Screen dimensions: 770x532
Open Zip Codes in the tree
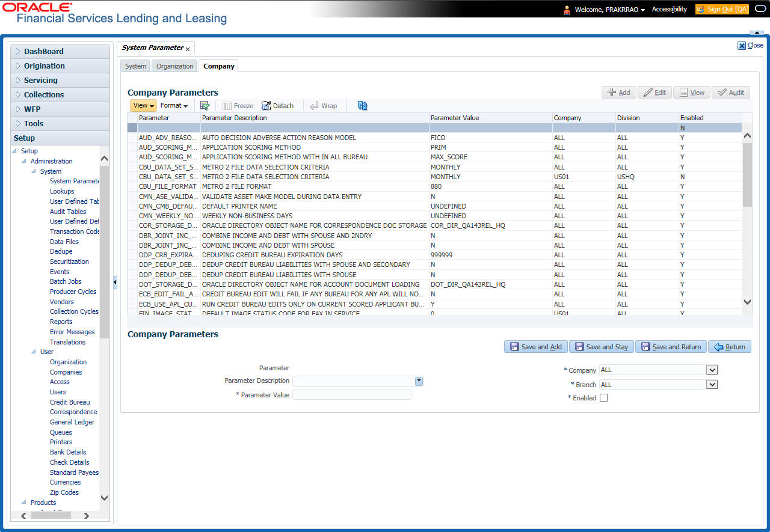click(x=64, y=492)
